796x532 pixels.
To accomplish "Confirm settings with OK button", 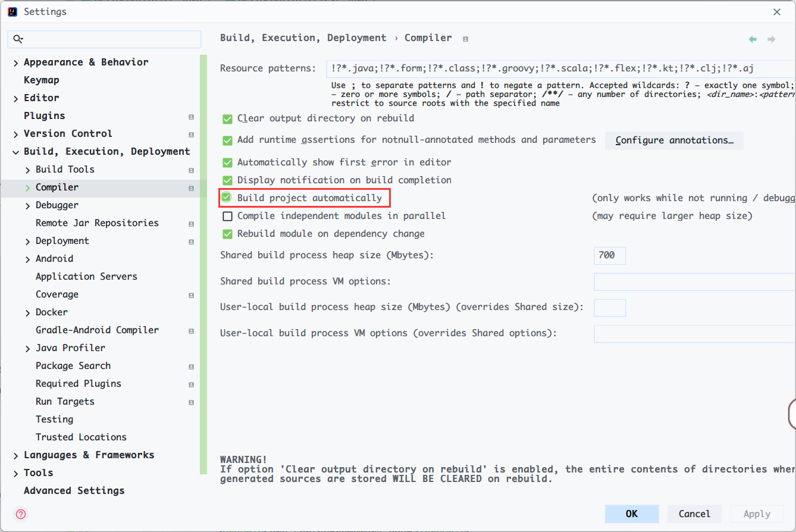I will click(632, 514).
